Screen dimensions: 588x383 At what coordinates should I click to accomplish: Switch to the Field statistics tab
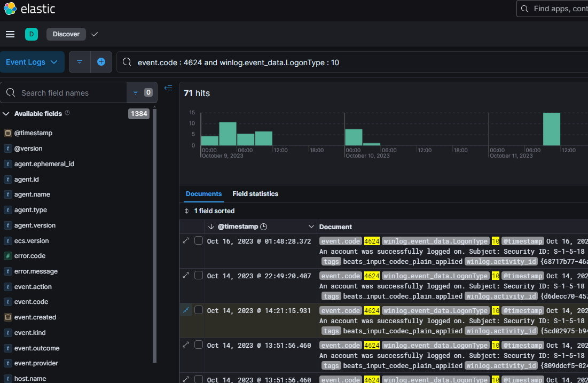point(255,194)
